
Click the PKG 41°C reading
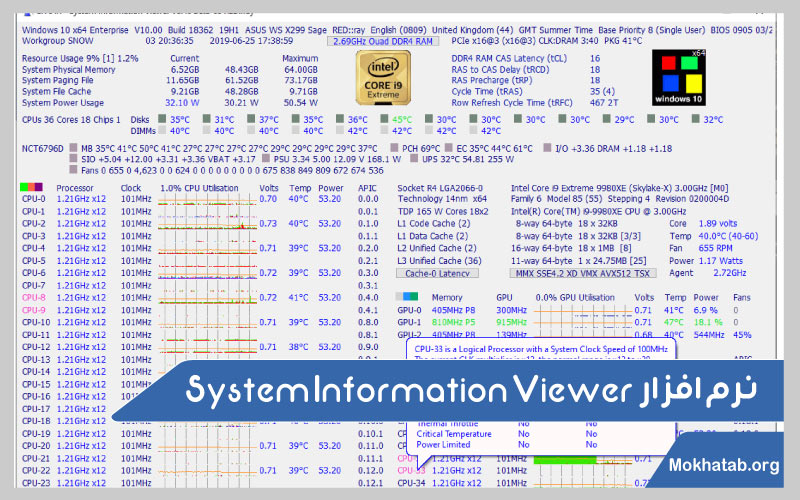tap(623, 41)
